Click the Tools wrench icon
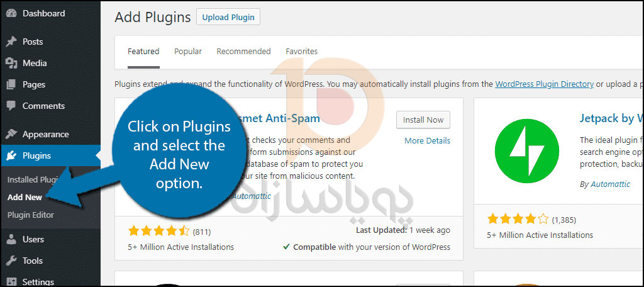The height and width of the screenshot is (287, 644). (11, 261)
